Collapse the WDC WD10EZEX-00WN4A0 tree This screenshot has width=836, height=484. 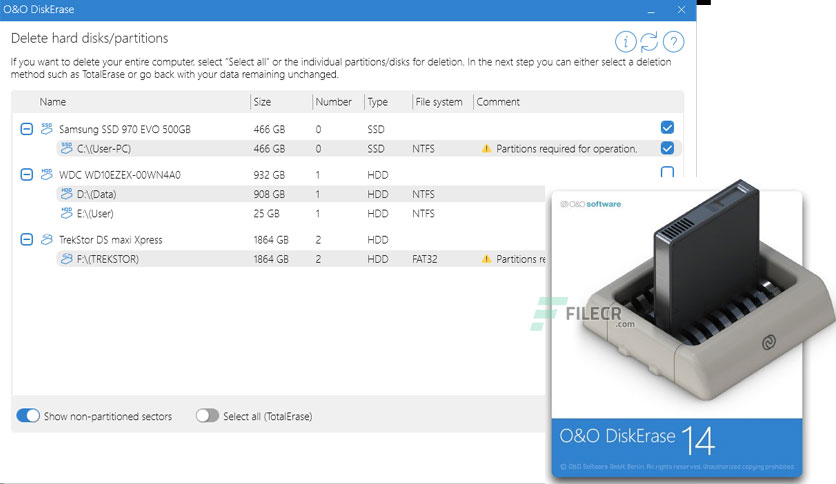pyautogui.click(x=27, y=174)
